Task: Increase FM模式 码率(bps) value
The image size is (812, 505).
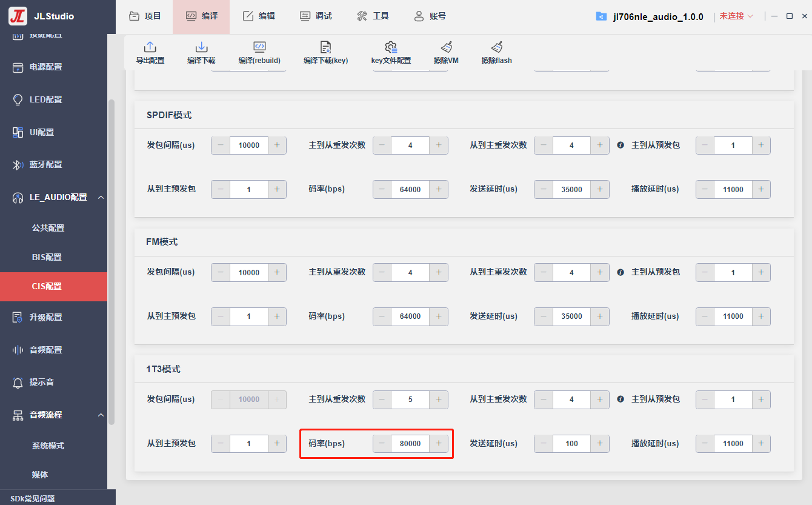Action: [438, 316]
